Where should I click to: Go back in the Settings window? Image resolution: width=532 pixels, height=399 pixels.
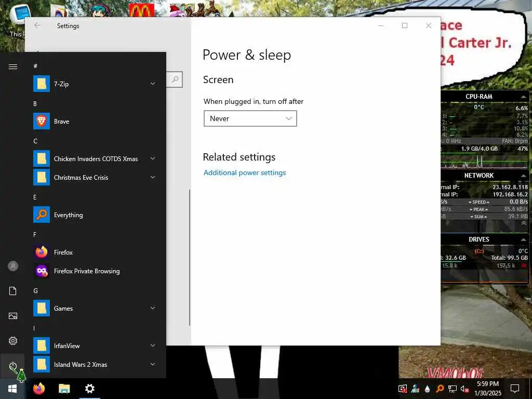click(x=37, y=25)
